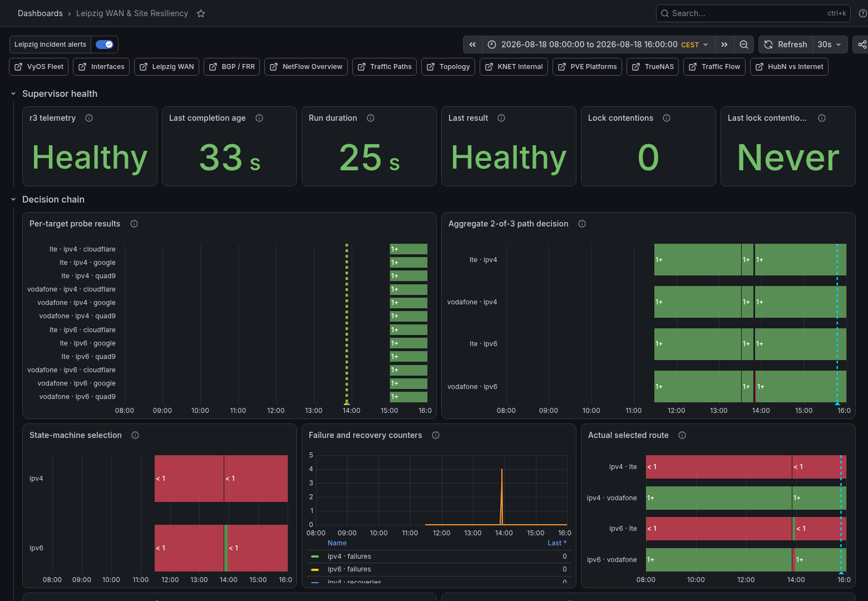Click the cyan annotation marker in Aggregate panel

pyautogui.click(x=837, y=403)
